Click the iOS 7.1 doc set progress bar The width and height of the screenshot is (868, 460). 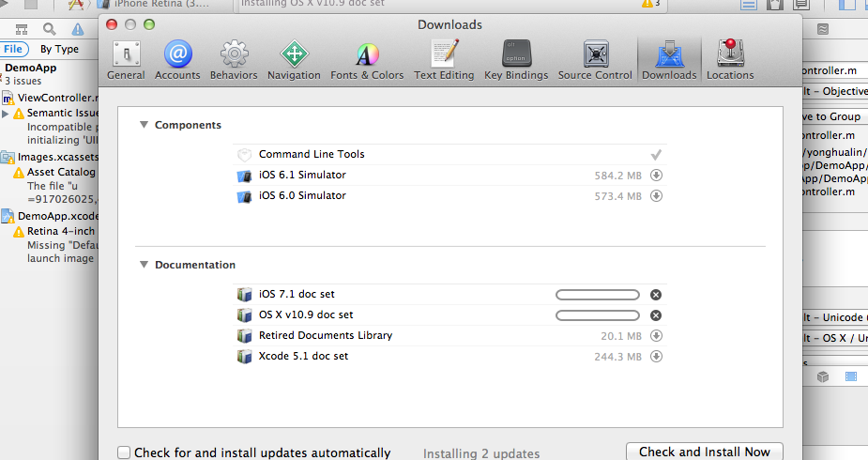[598, 295]
